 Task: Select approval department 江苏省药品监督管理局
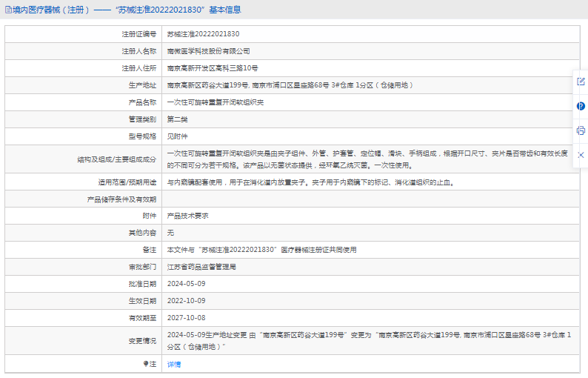pos(201,267)
